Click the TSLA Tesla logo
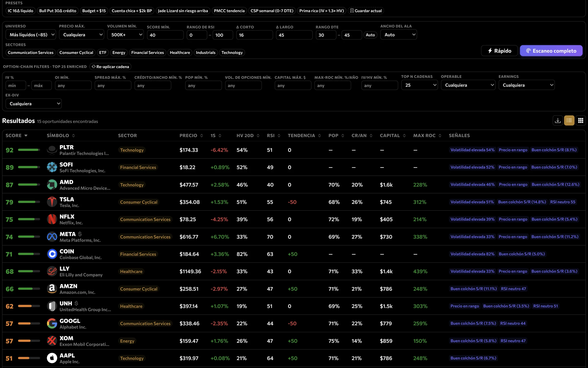The height and width of the screenshot is (368, 588). point(52,202)
